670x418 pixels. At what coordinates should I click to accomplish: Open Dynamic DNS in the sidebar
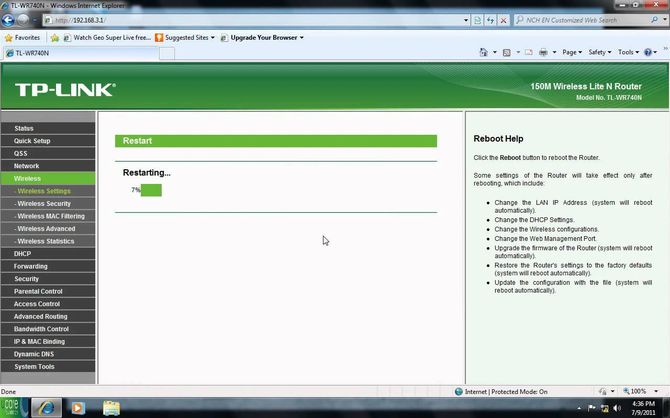click(48, 354)
